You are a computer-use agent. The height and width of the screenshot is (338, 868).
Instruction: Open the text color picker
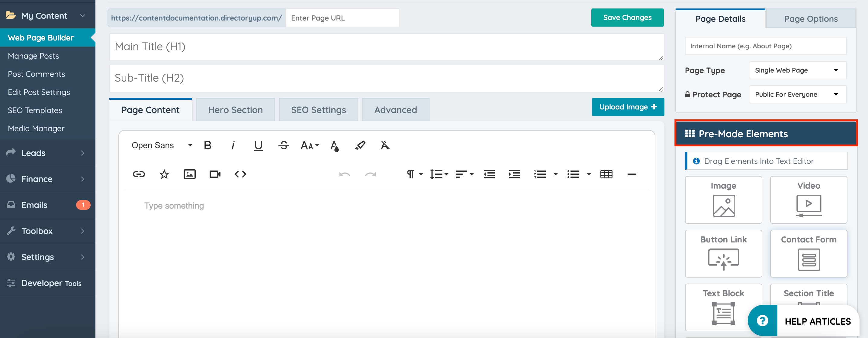coord(334,146)
